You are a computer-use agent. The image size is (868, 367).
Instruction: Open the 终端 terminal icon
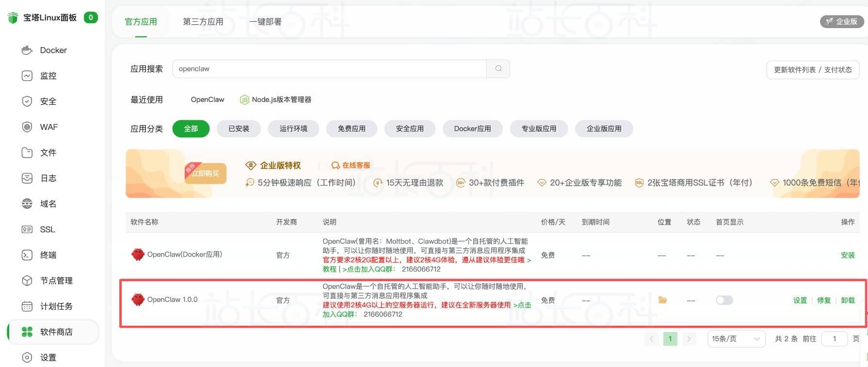point(27,255)
